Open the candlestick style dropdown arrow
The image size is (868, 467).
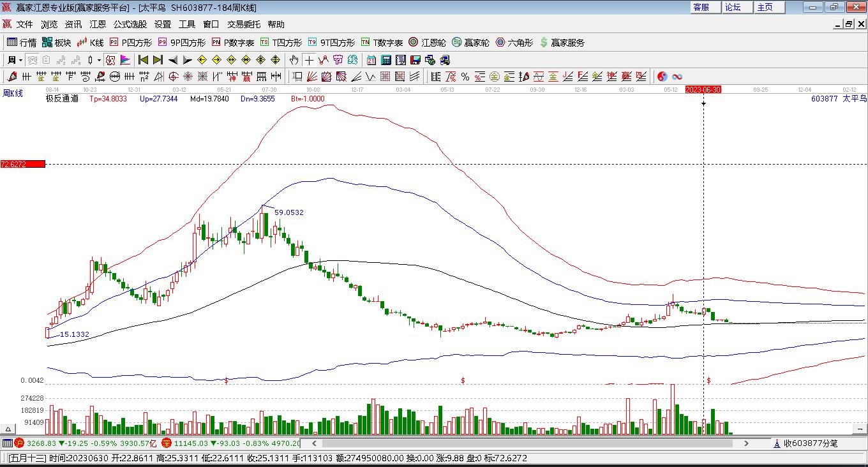(99, 60)
